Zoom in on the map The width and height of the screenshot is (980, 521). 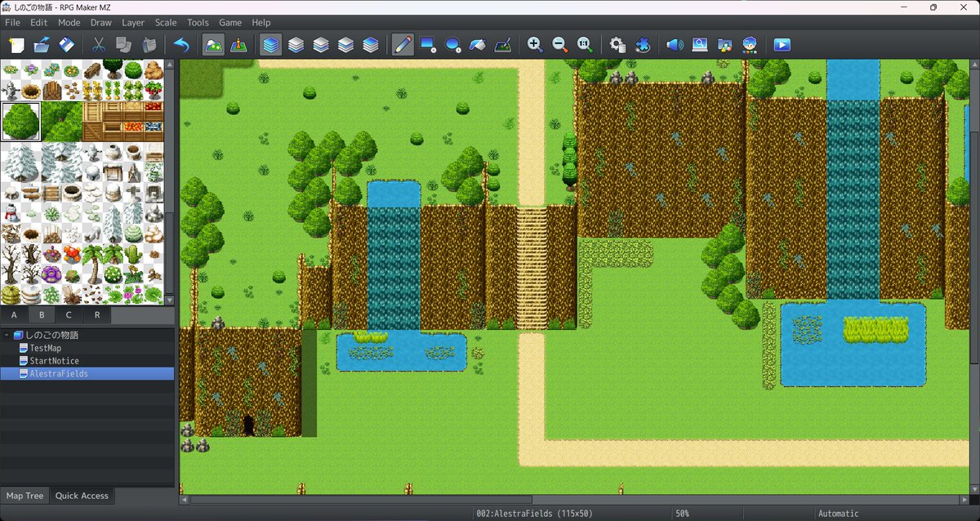[x=535, y=45]
